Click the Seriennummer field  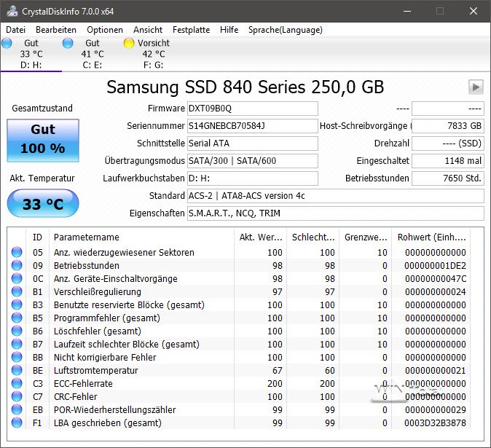click(x=252, y=126)
